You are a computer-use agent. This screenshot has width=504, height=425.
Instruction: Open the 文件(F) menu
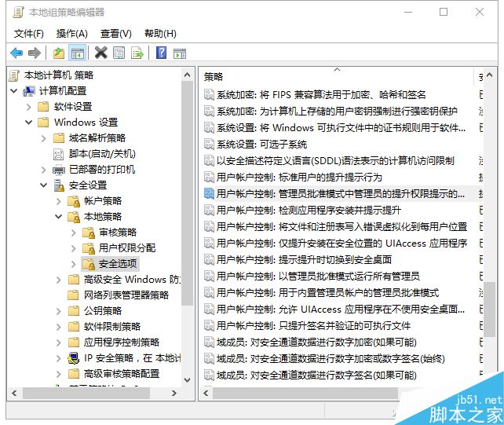29,34
